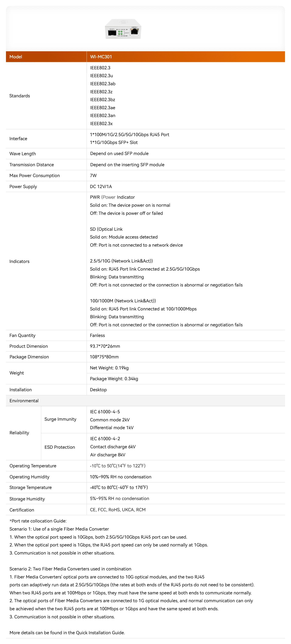This screenshot has height=644, width=291.
Task: Click the Interface row label
Action: (x=18, y=138)
